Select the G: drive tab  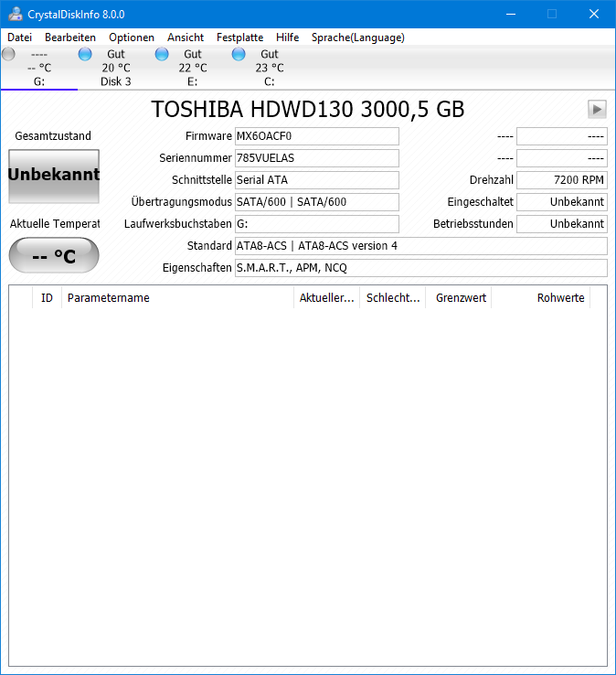tap(39, 68)
